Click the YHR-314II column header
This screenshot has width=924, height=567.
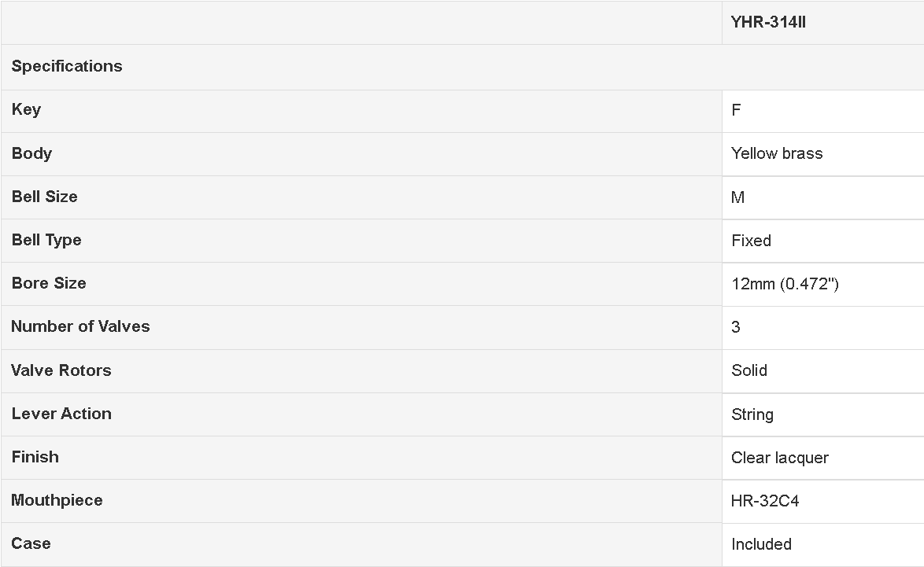coord(768,22)
